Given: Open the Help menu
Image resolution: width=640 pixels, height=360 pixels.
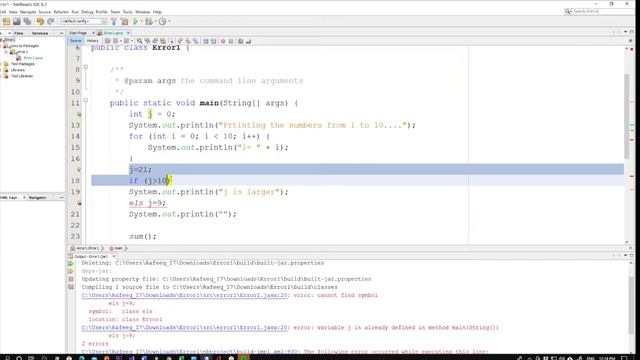Looking at the screenshot, I should [x=157, y=12].
